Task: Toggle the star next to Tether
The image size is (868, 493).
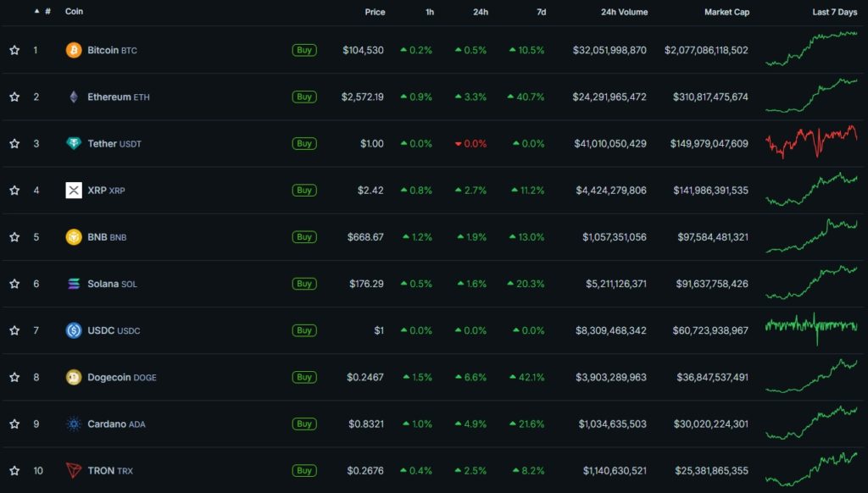Action: pyautogui.click(x=14, y=143)
